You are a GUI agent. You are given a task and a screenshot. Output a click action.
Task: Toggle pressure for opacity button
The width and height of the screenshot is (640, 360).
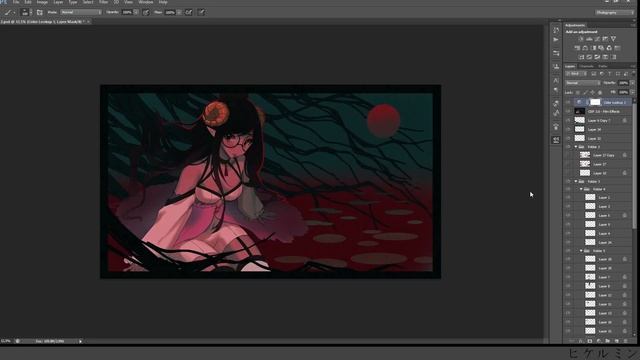pos(146,13)
